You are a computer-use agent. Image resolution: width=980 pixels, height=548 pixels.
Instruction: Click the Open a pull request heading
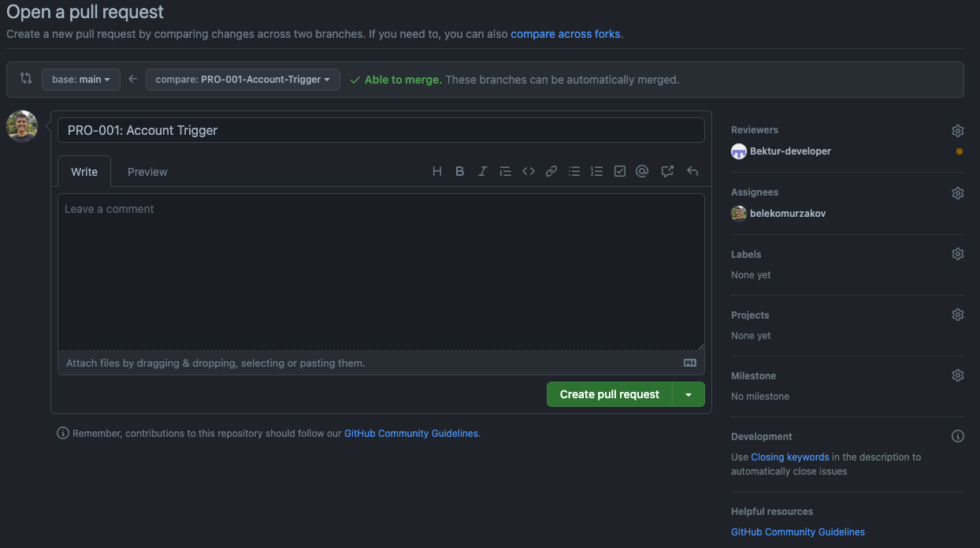[85, 12]
